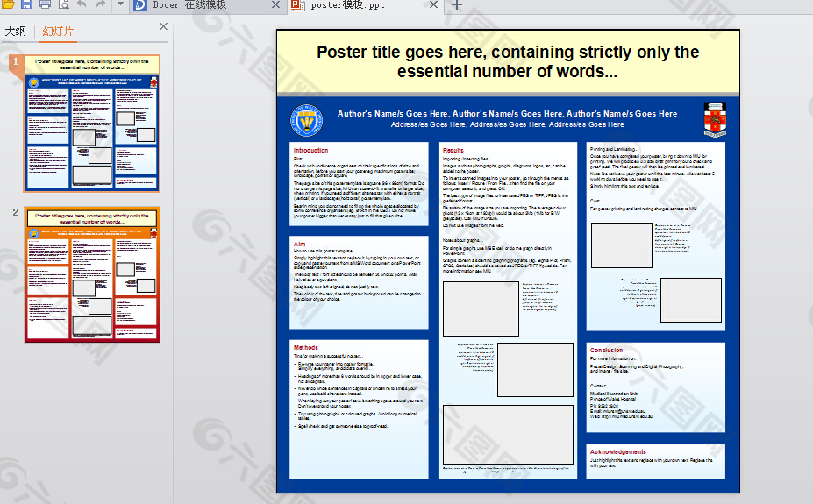Click the redo arrow icon
813x504 pixels.
[x=101, y=4]
